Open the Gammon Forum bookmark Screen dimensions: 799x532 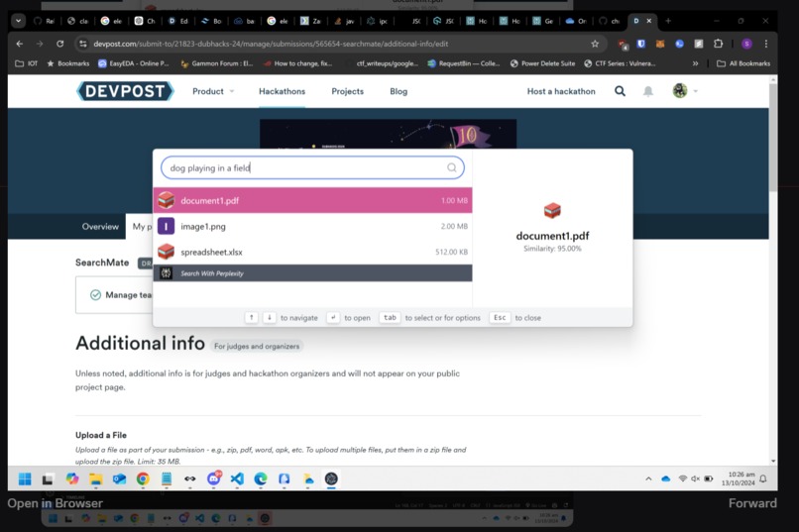click(x=216, y=63)
